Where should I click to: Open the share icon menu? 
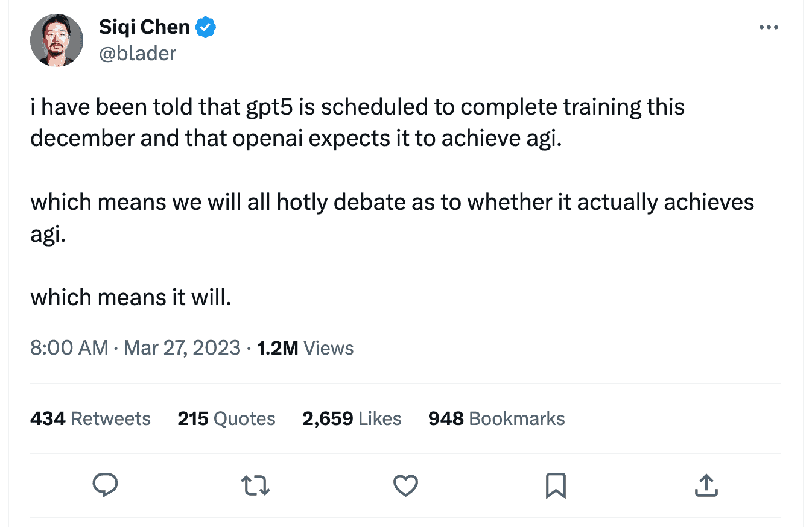pos(706,485)
